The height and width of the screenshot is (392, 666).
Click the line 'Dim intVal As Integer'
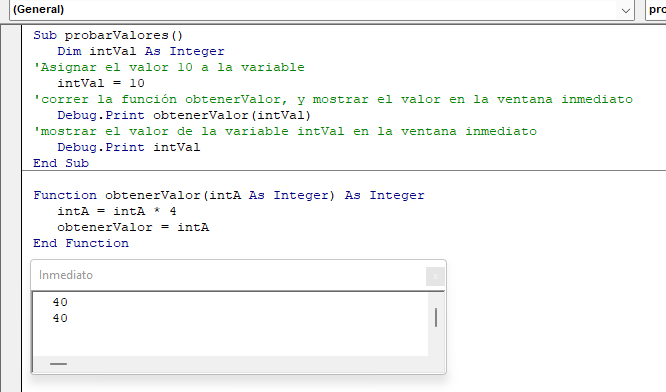(141, 51)
